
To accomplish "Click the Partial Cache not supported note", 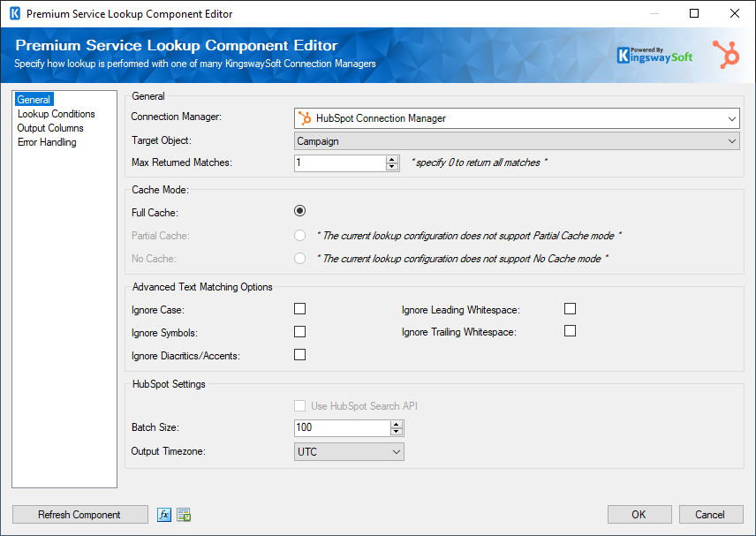I will pyautogui.click(x=469, y=236).
